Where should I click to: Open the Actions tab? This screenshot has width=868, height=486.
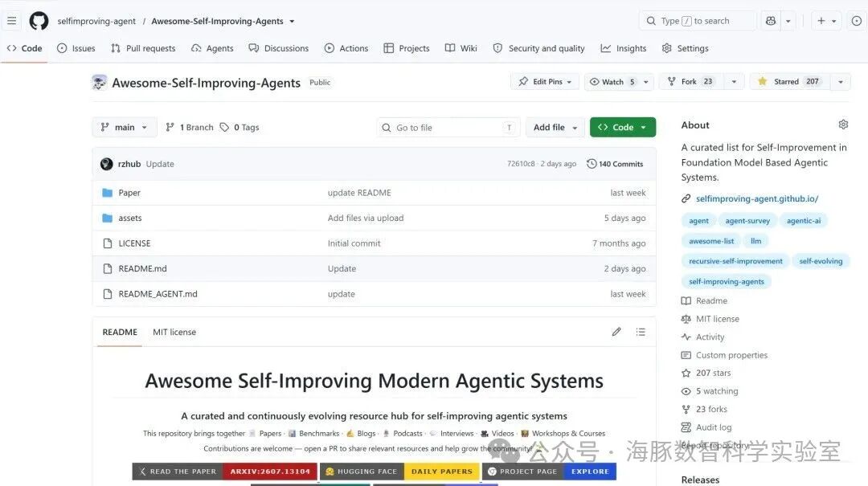tap(346, 48)
